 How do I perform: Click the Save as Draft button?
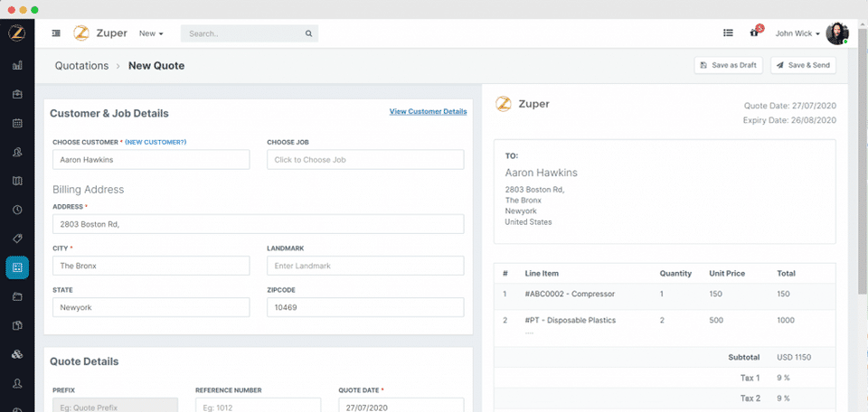tap(729, 65)
